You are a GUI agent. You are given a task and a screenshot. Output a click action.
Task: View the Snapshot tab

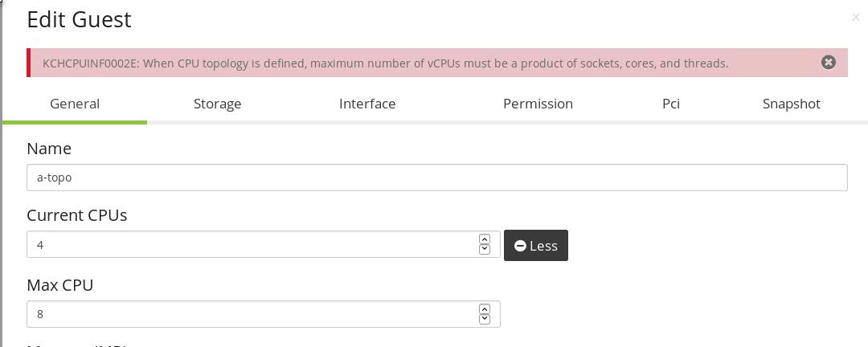tap(792, 104)
